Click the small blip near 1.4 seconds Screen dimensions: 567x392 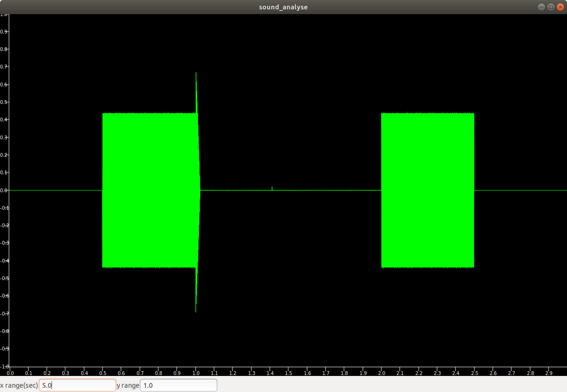pyautogui.click(x=272, y=188)
